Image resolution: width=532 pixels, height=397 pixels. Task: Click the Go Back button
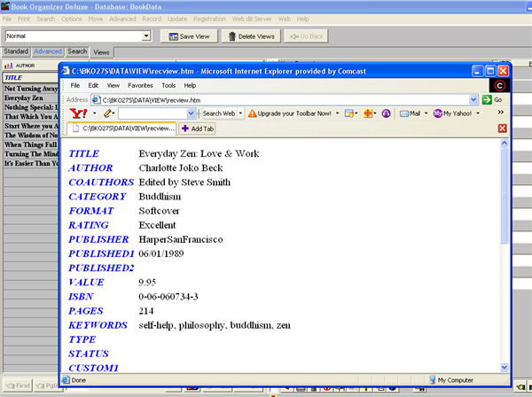point(306,36)
